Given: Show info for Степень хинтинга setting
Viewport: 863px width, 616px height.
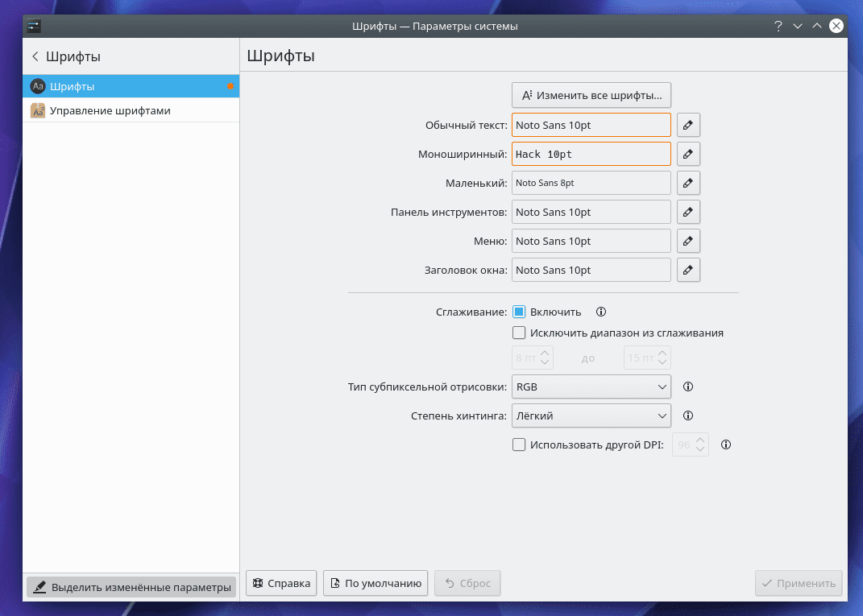Looking at the screenshot, I should 688,416.
